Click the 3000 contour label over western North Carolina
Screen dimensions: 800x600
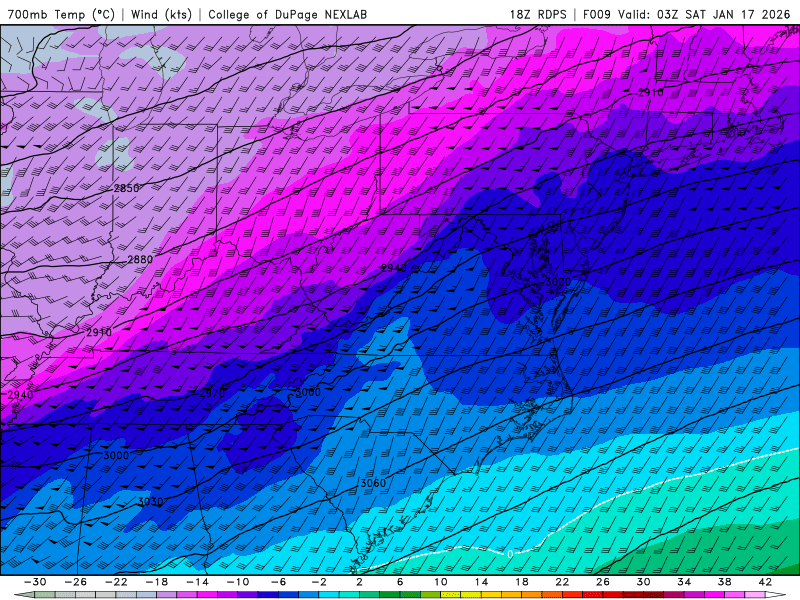point(308,392)
